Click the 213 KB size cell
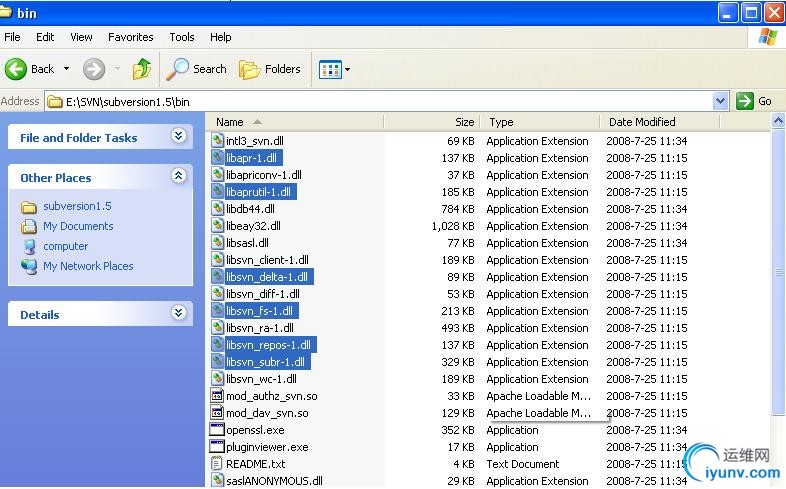 coord(458,311)
